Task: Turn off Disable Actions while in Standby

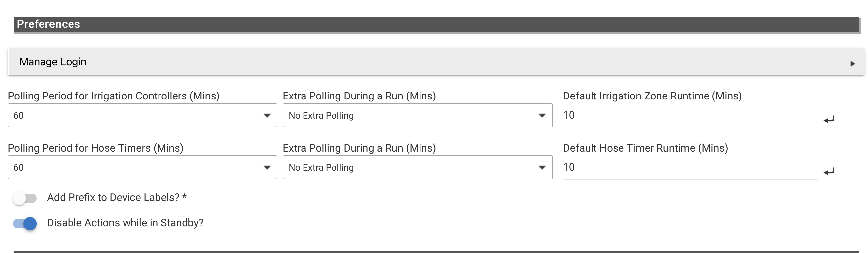Action: click(25, 223)
